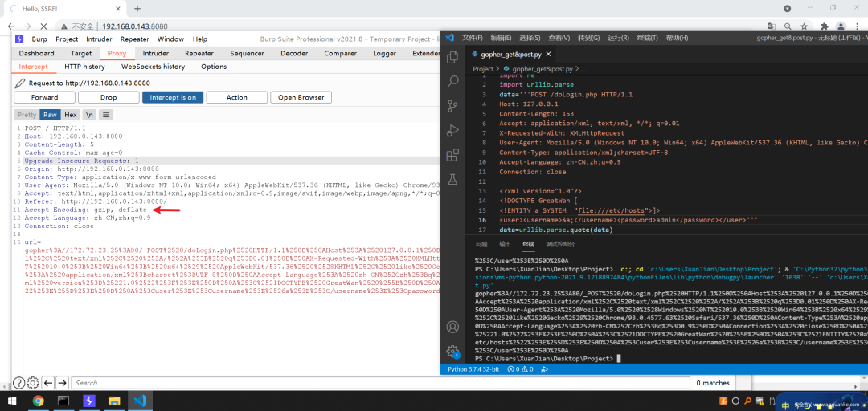The width and height of the screenshot is (868, 411).
Task: Switch to Burp Logger tab
Action: (385, 53)
